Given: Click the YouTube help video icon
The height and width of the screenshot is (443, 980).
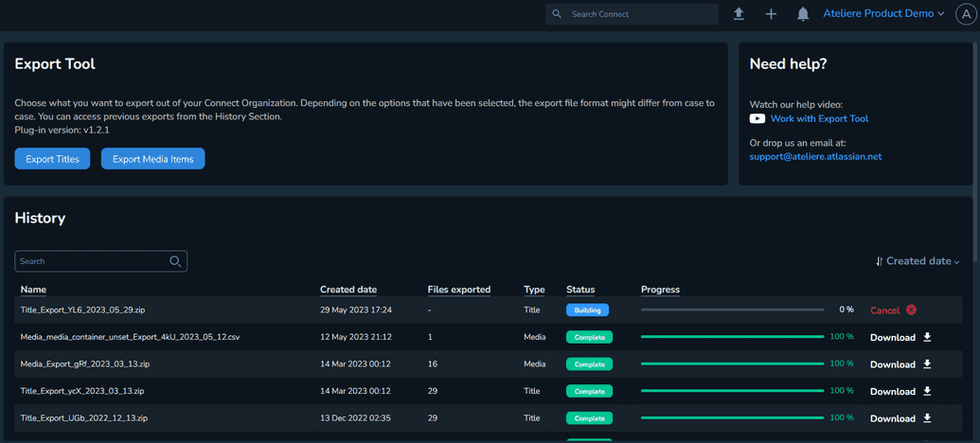Looking at the screenshot, I should 757,118.
